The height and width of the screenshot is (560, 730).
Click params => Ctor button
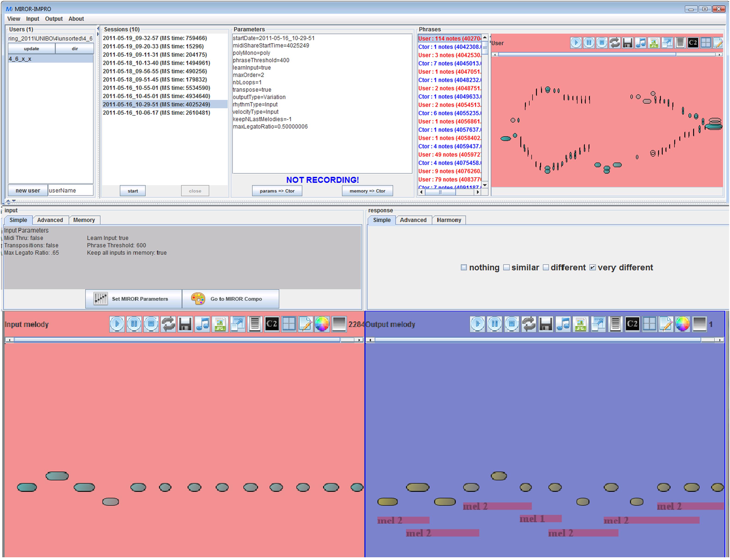[277, 191]
